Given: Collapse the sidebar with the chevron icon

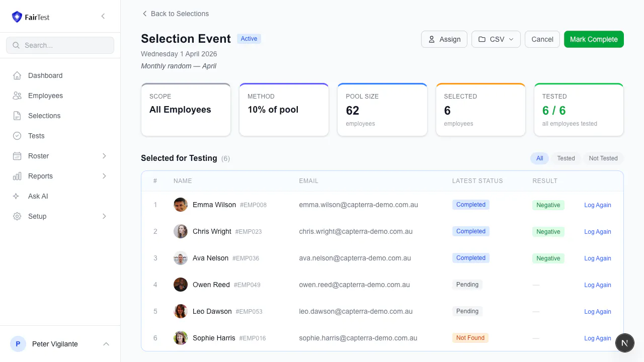Looking at the screenshot, I should coord(103,16).
